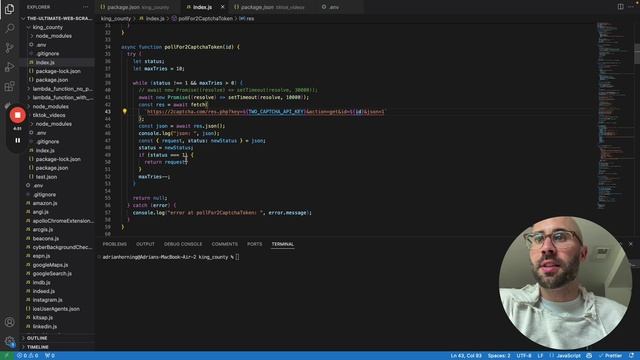This screenshot has height=360, width=640.
Task: Click LF end-of-line selector
Action: click(x=540, y=356)
